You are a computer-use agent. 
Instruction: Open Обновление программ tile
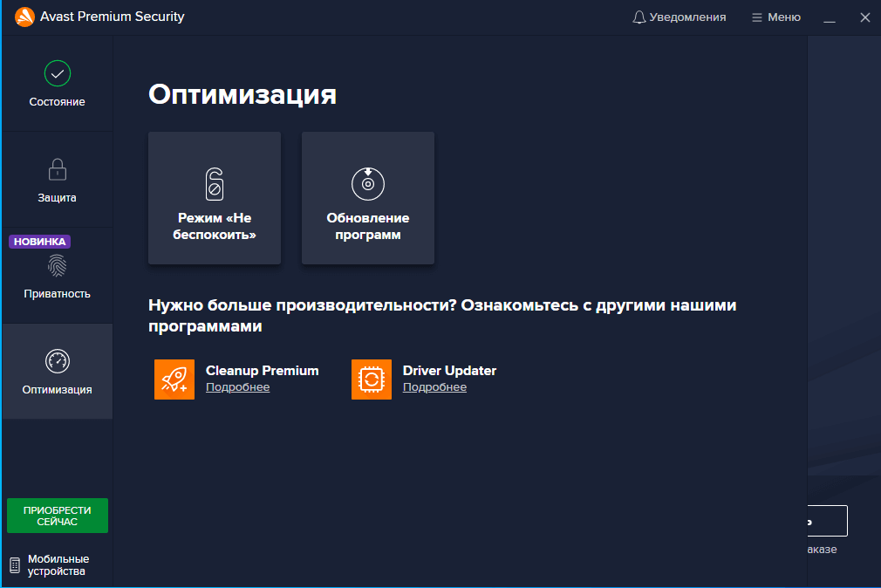coord(368,198)
